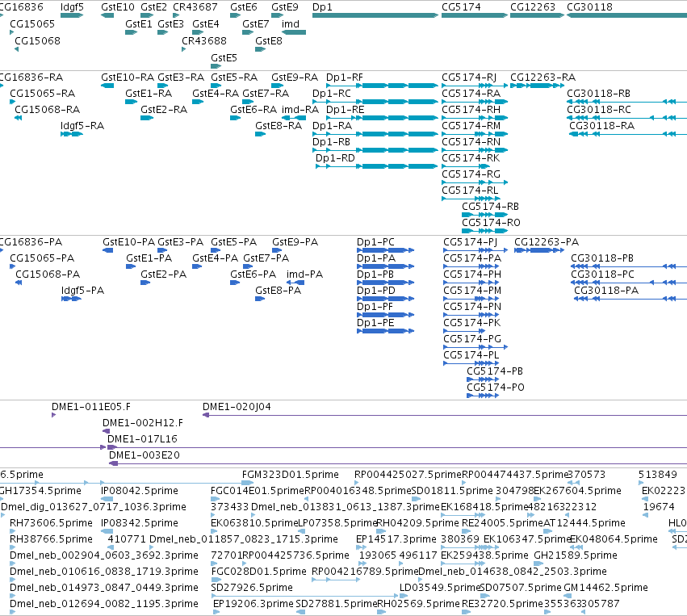Screen dimensions: 687x616
Task: Select the CG30118-PC protein label
Action: [602, 274]
